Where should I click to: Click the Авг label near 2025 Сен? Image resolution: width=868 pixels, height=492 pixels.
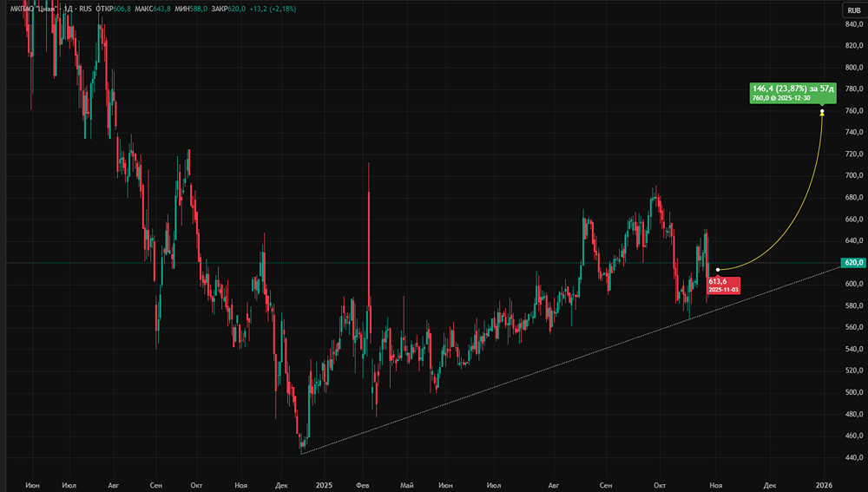(x=554, y=485)
